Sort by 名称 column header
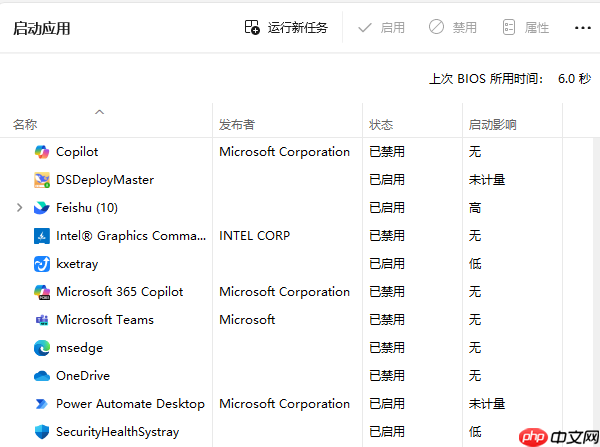This screenshot has height=447, width=600. [x=25, y=125]
